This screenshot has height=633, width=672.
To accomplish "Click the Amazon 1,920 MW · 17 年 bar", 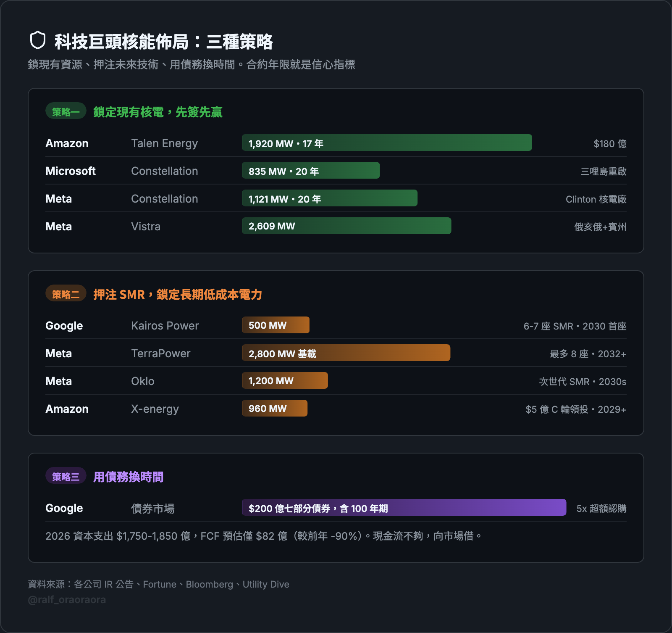I will click(387, 143).
